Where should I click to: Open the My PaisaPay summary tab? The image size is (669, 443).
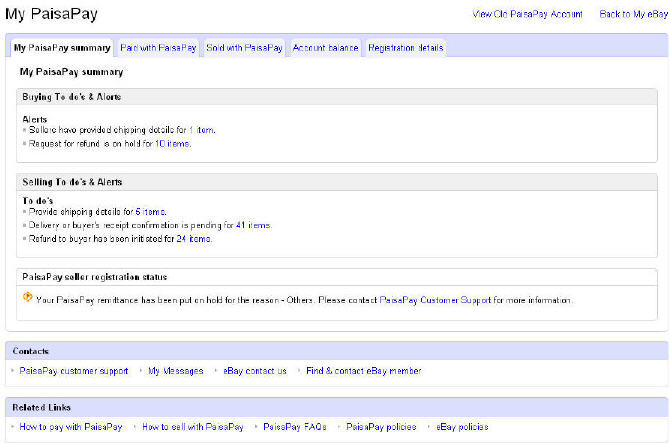(x=62, y=48)
